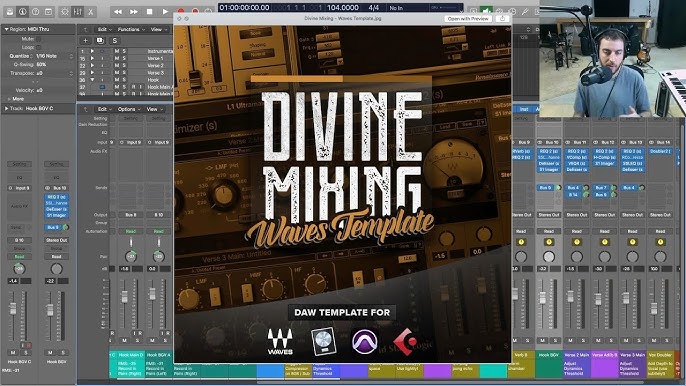This screenshot has height=386, width=686.
Task: Open the Library panel icon
Action: [10, 11]
